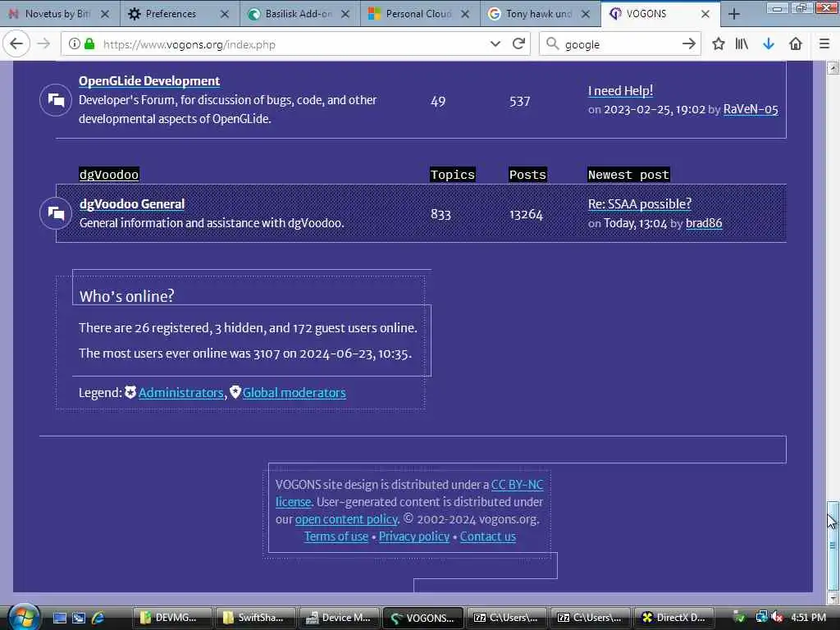Viewport: 840px width, 630px height.
Task: View brad86 user profile
Action: pyautogui.click(x=704, y=223)
